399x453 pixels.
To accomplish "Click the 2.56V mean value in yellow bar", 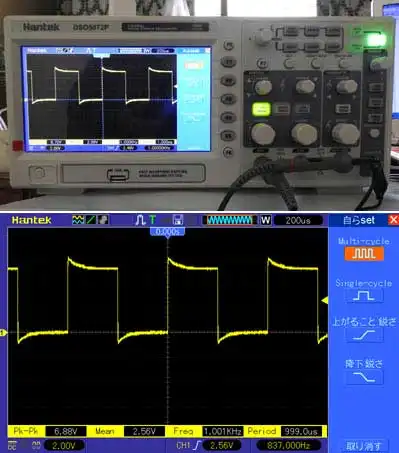I will coord(144,431).
